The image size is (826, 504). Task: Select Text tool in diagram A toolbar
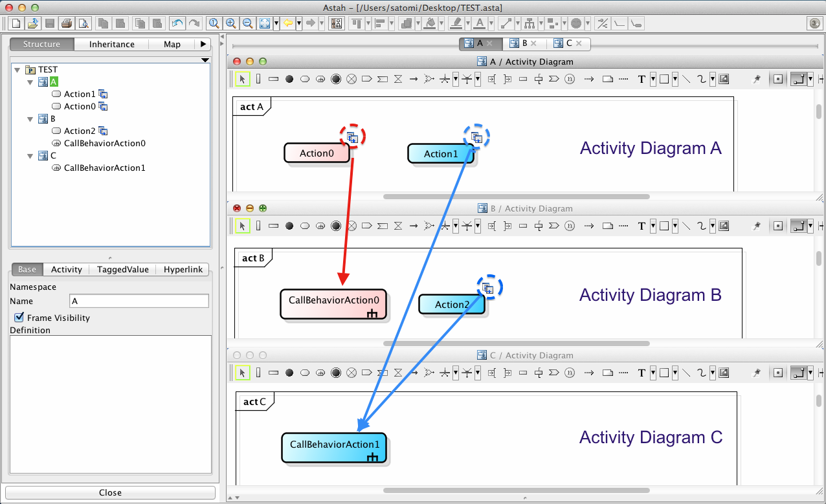coord(642,80)
